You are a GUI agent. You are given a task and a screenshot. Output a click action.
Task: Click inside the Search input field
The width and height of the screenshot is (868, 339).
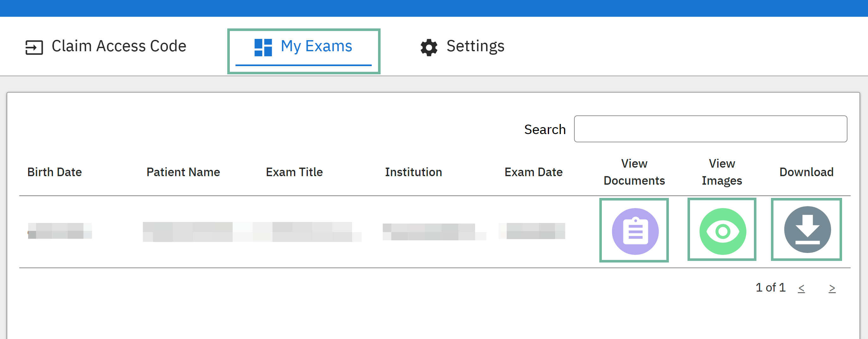click(x=710, y=129)
